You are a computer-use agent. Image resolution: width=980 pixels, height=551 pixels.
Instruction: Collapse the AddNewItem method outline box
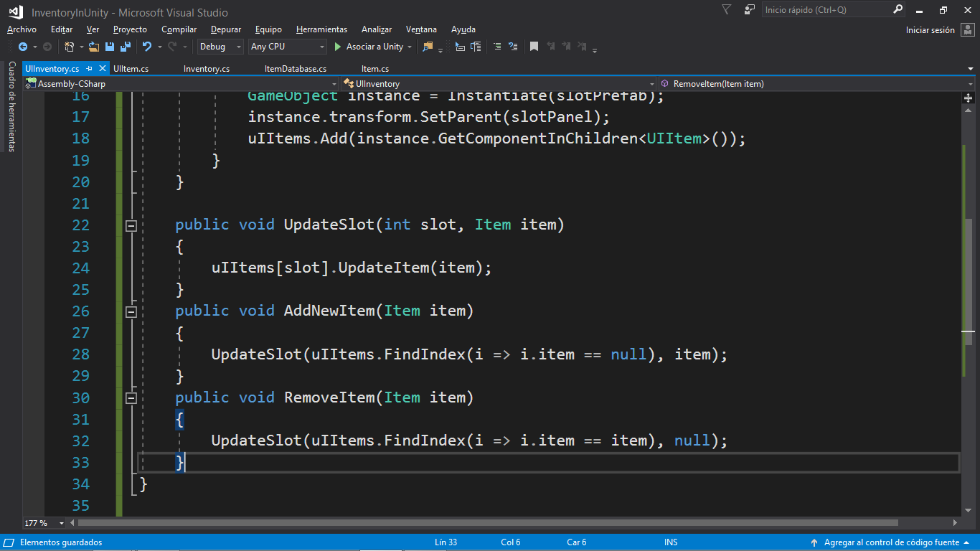click(131, 312)
